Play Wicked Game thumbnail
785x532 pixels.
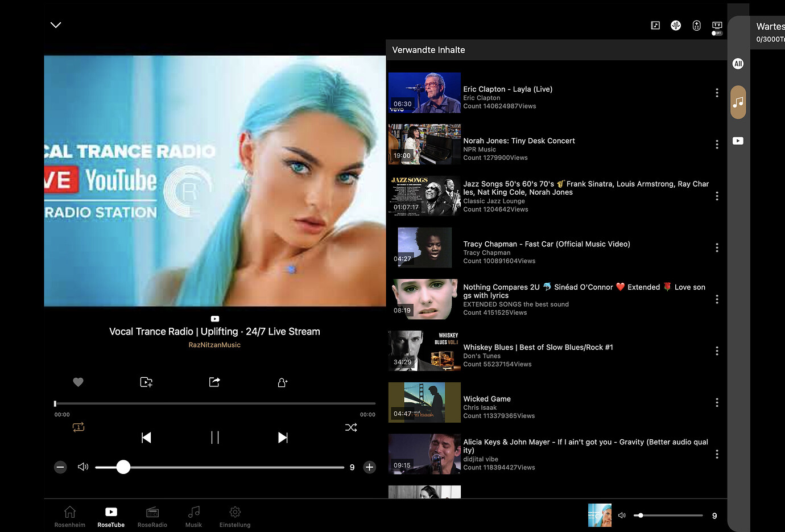424,402
